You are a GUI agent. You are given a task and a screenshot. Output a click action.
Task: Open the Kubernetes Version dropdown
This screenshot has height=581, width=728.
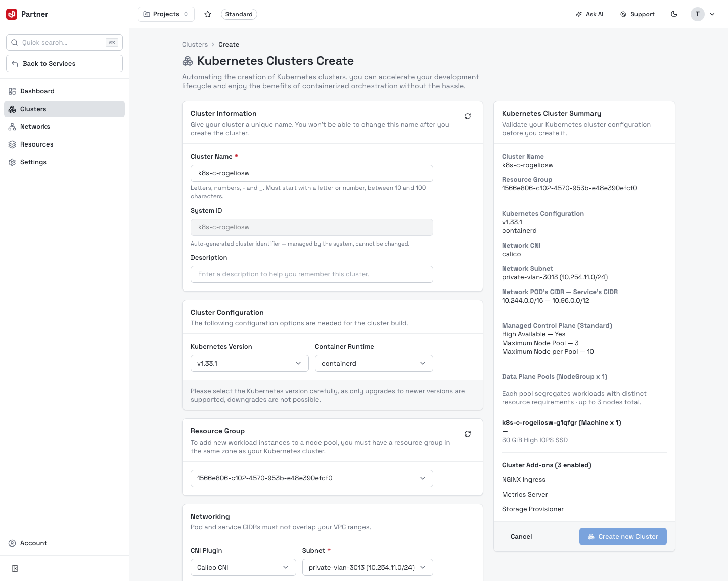tap(250, 363)
